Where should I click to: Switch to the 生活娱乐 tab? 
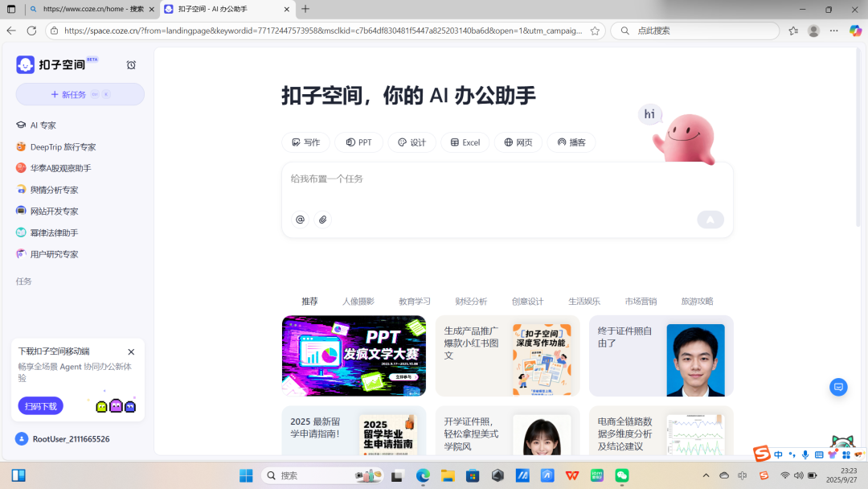point(584,302)
